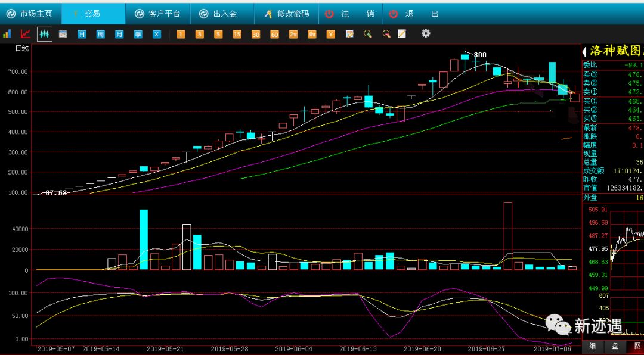This screenshot has height=355, width=644.
Task: Select the daily (日) period button
Action: coord(82,34)
